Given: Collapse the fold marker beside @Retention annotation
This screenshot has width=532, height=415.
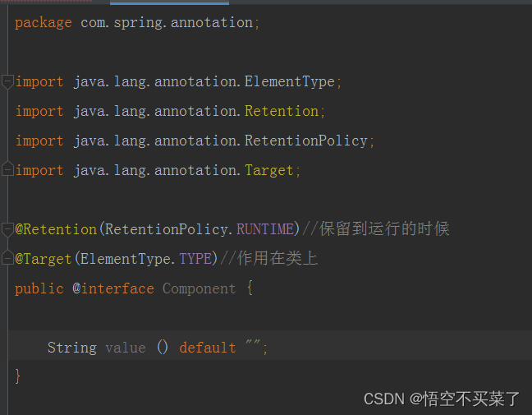Looking at the screenshot, I should (x=7, y=229).
